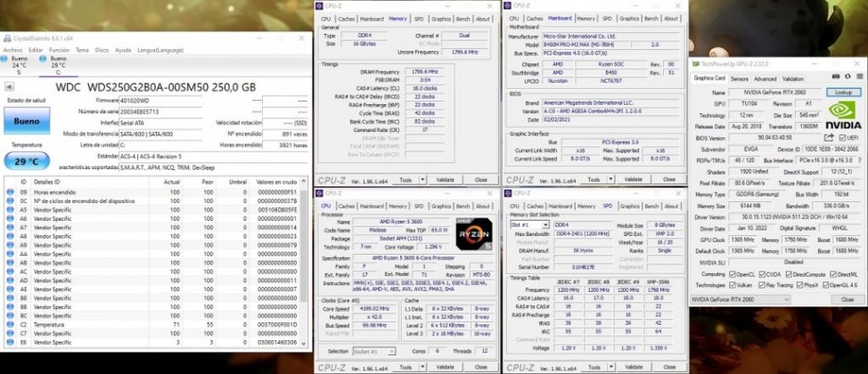Click the Firmware field 401020WD

click(x=160, y=101)
